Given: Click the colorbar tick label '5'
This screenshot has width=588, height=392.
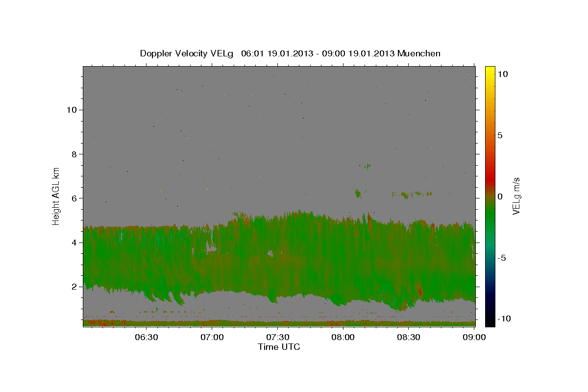Looking at the screenshot, I should (x=500, y=135).
